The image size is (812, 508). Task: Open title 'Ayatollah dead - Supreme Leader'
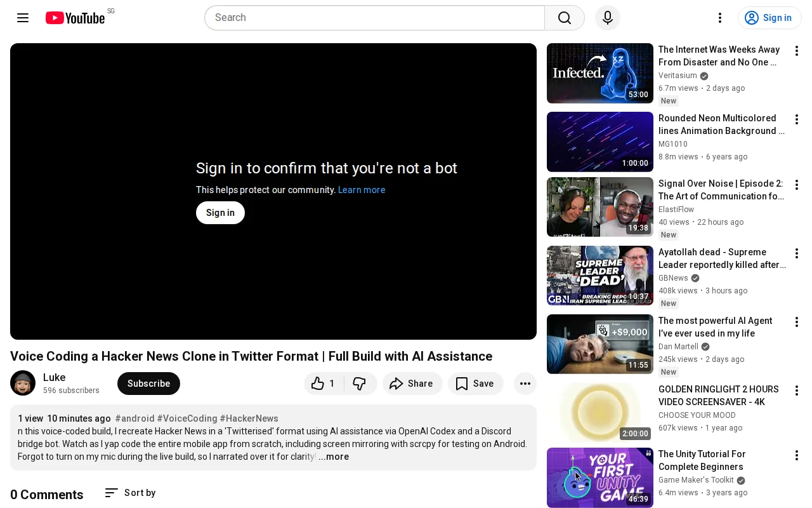pyautogui.click(x=722, y=258)
